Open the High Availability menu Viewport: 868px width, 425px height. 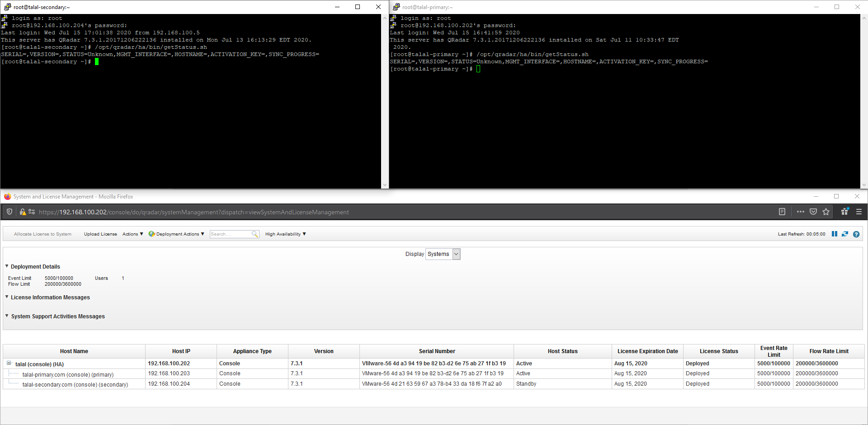pyautogui.click(x=286, y=234)
